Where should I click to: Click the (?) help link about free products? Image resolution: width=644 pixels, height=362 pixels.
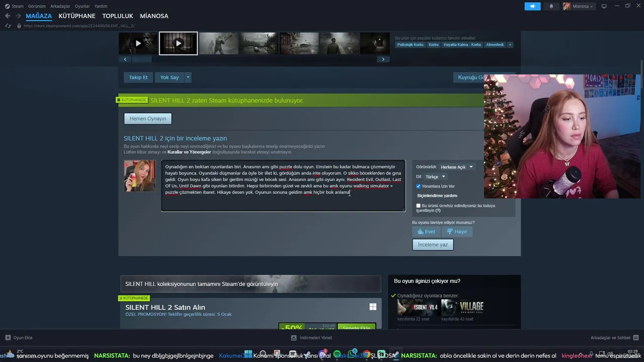tap(438, 211)
